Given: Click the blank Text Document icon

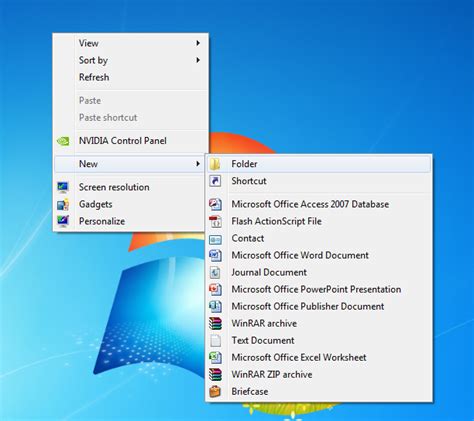Looking at the screenshot, I should (x=215, y=340).
